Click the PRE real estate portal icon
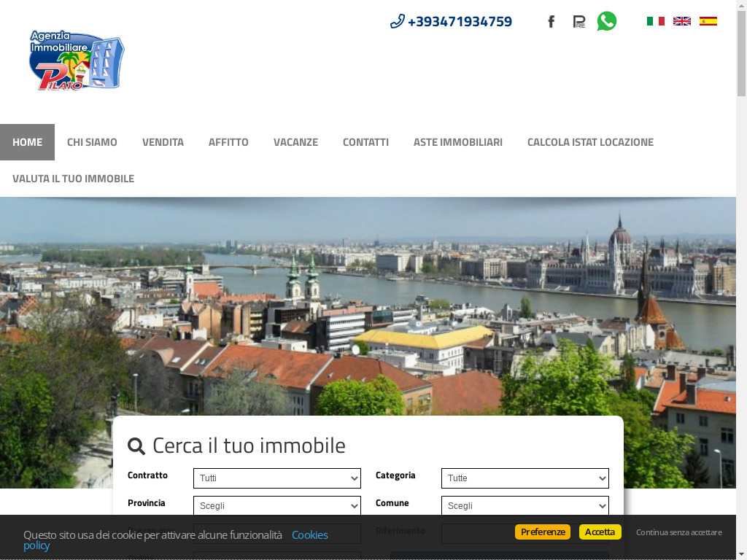The width and height of the screenshot is (747, 560). click(x=578, y=21)
